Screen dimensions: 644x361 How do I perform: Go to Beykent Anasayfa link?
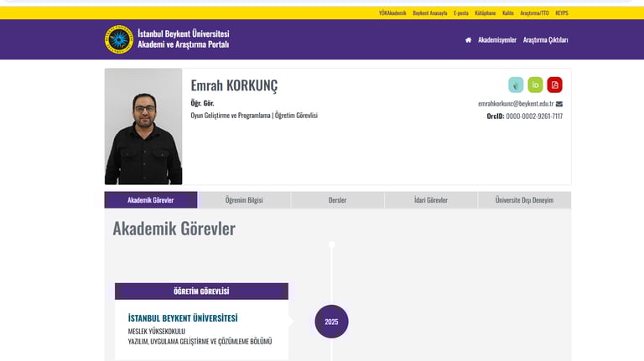point(430,13)
